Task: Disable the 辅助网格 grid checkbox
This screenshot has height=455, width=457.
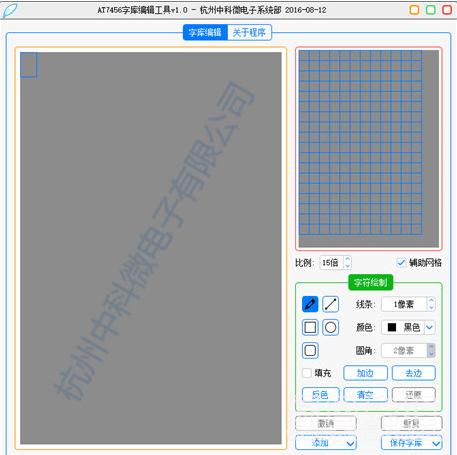Action: (x=401, y=262)
